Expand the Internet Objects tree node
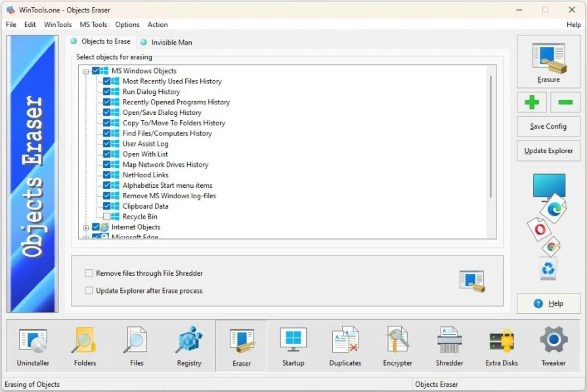587x392 pixels. click(x=86, y=227)
